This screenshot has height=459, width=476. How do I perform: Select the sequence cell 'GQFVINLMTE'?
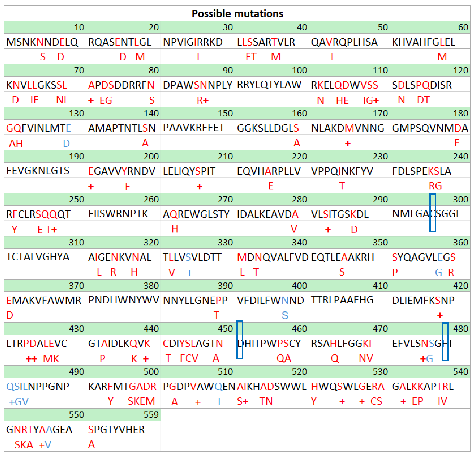39,128
